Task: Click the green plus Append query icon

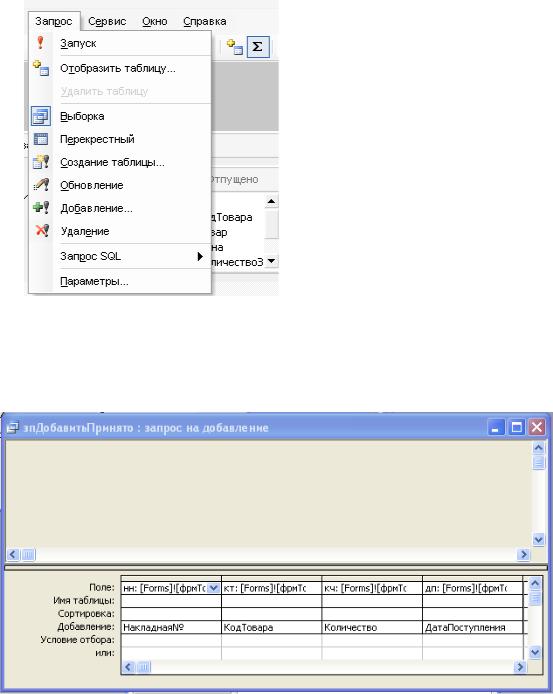Action: coord(41,208)
